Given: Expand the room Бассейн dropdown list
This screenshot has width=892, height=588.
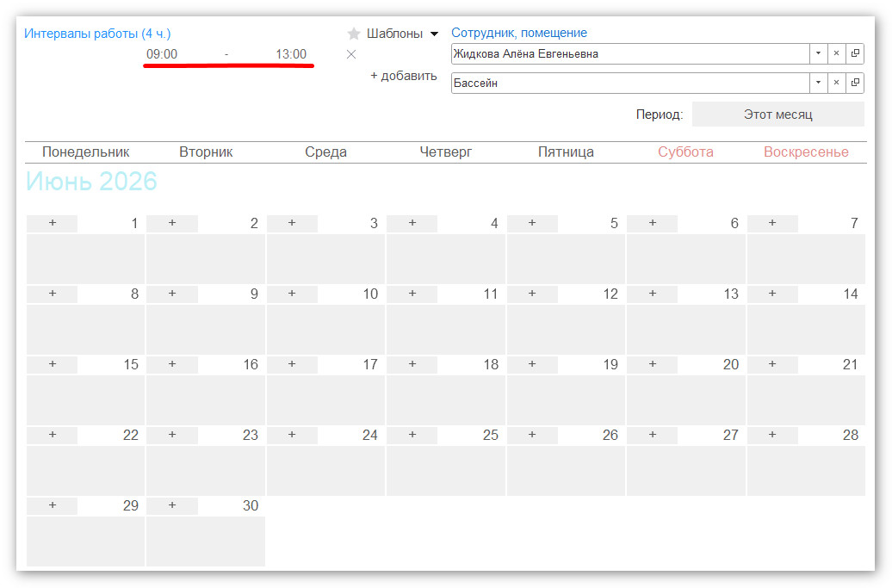Looking at the screenshot, I should coord(818,83).
